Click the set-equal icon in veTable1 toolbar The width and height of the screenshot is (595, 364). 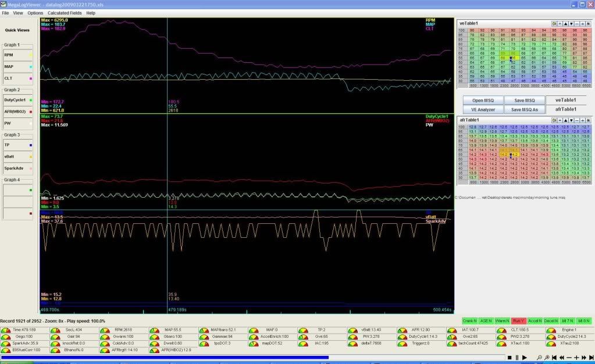click(x=560, y=23)
